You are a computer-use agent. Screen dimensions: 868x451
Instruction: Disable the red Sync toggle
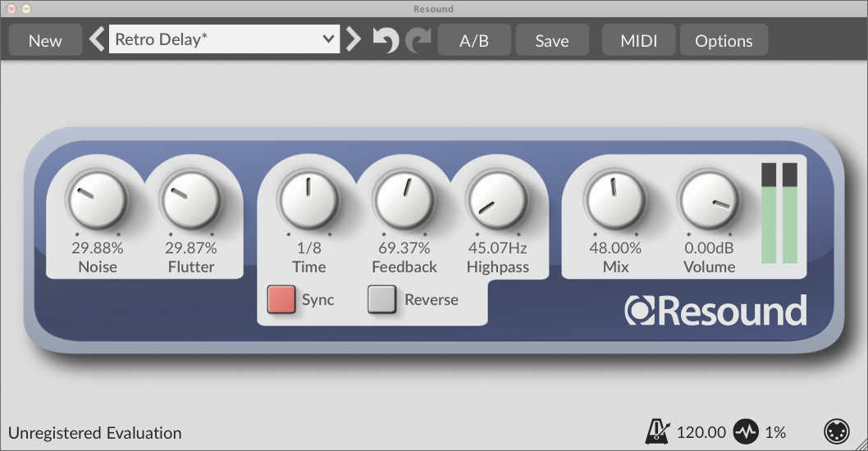click(281, 299)
